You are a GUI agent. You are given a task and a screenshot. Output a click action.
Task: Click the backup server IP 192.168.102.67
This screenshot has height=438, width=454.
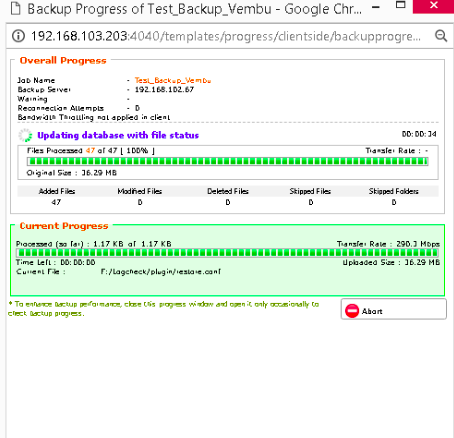(164, 90)
